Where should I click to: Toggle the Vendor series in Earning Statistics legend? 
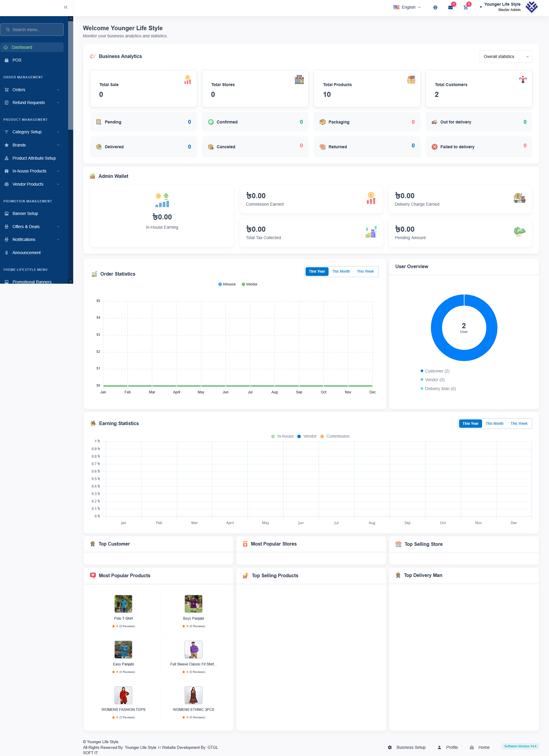pyautogui.click(x=307, y=436)
